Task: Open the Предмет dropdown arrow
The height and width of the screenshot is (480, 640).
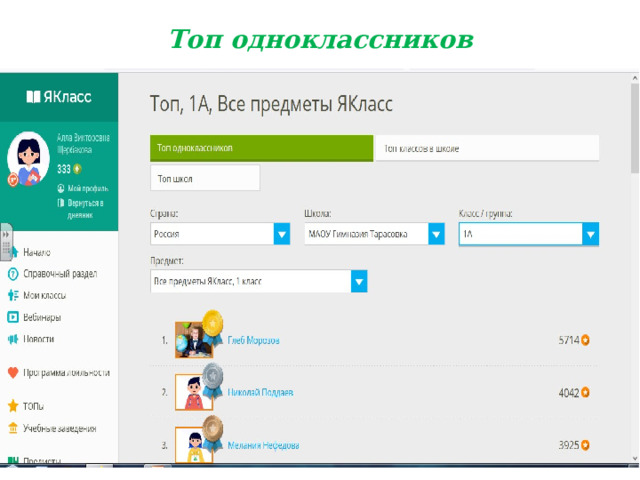Action: (x=359, y=281)
